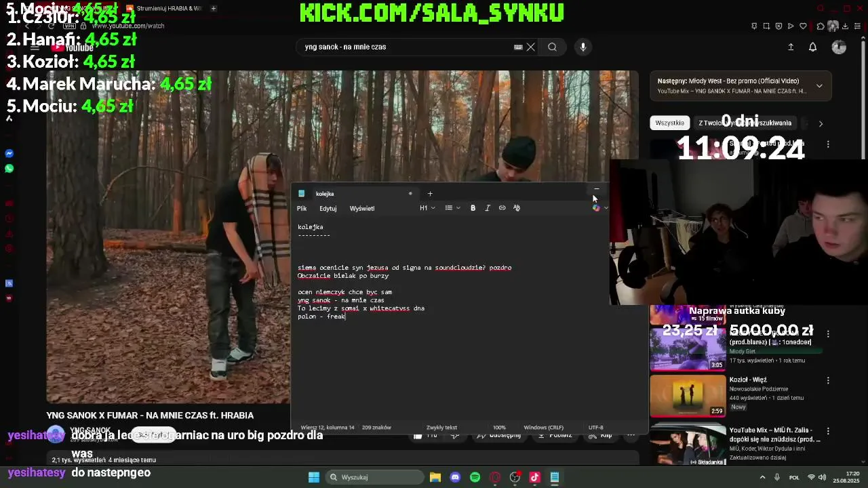Screen dimensions: 868x488
Task: Click the YouTube search field
Action: point(407,47)
